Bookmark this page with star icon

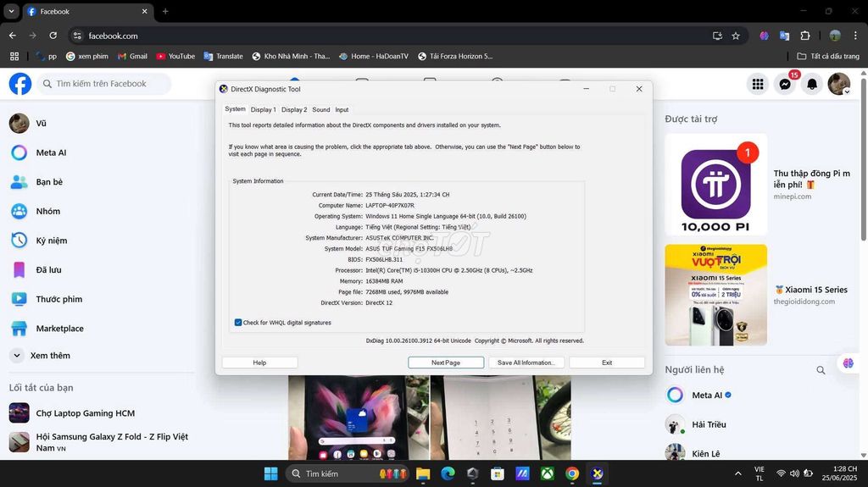point(736,36)
